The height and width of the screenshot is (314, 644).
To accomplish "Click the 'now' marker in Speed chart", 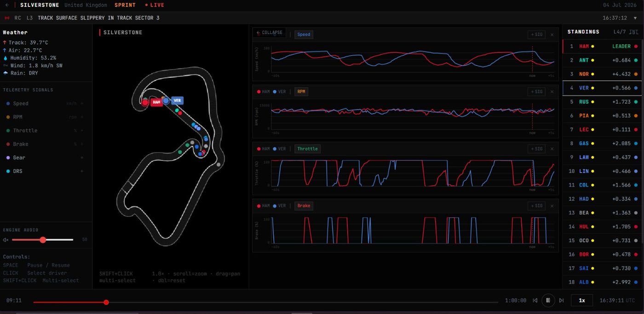I will point(532,75).
